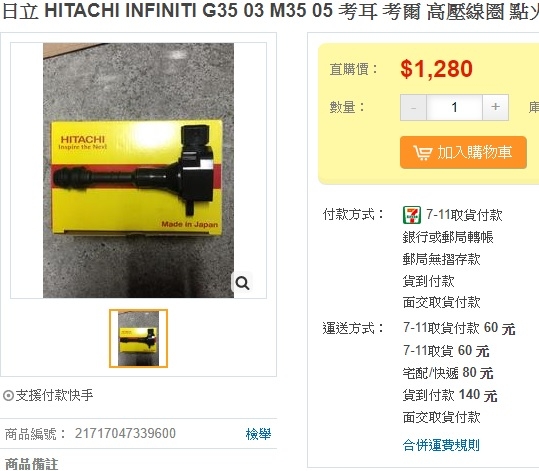Screen dimensions: 539x471
Task: Decrease quantity with the minus button
Action: coord(413,107)
